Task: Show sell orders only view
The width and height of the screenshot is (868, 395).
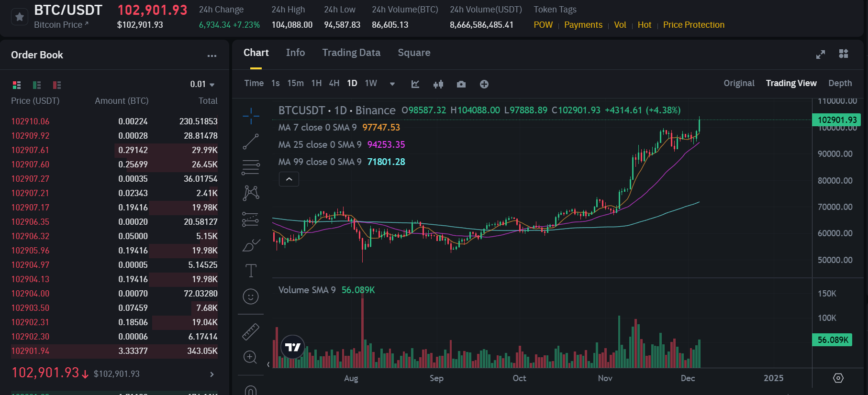Action: pyautogui.click(x=57, y=85)
